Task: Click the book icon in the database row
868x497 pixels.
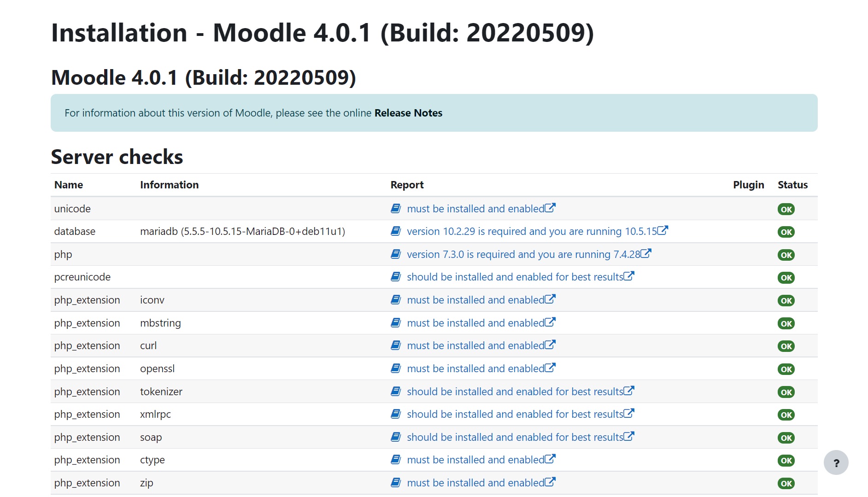Action: (x=396, y=231)
